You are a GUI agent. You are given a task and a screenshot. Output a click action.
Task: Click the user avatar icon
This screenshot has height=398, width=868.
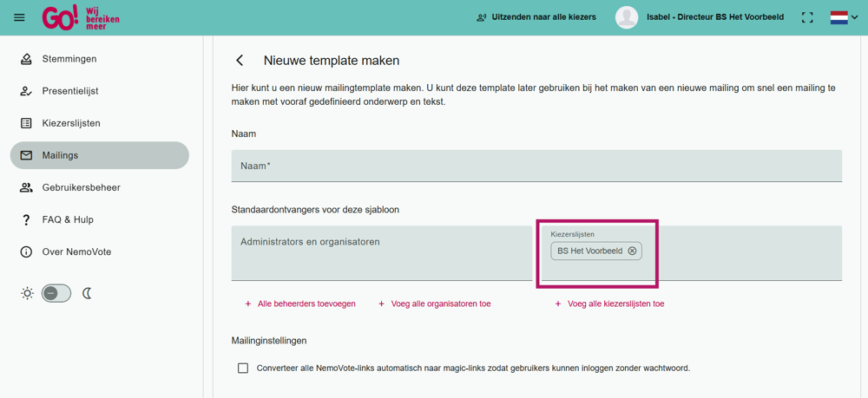point(627,17)
